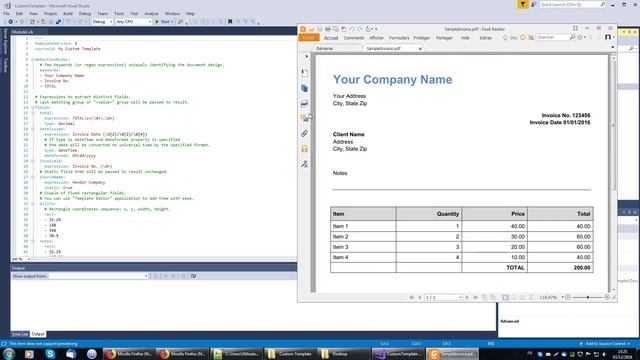Click the search magnifier next to Chercher field
640x360 pixels.
tap(572, 38)
